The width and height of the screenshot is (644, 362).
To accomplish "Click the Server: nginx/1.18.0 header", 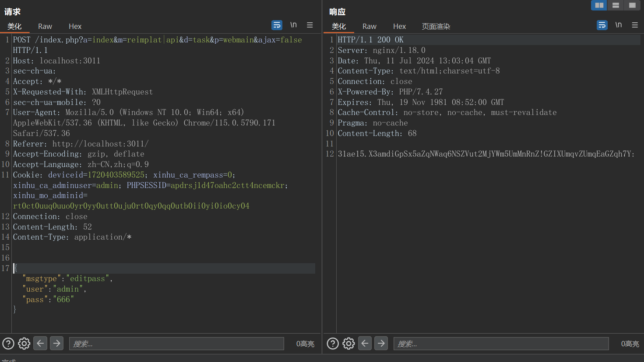I will [381, 50].
